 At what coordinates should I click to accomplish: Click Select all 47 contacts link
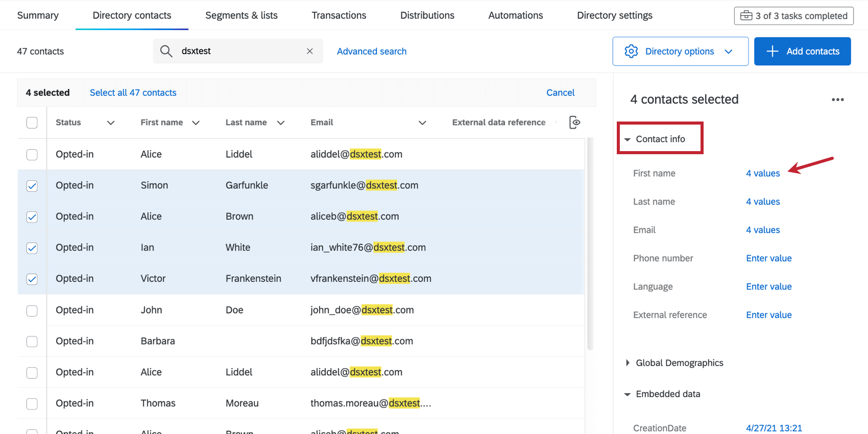(x=133, y=93)
